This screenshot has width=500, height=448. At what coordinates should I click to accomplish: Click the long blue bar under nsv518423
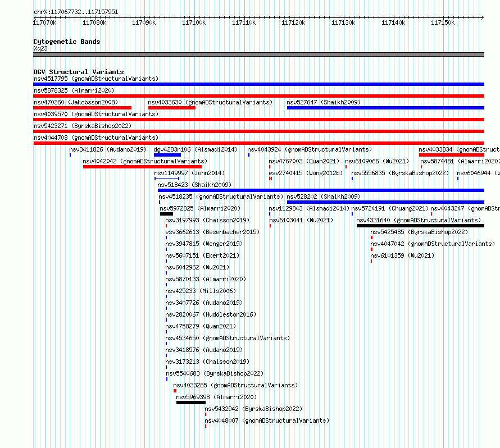point(321,190)
